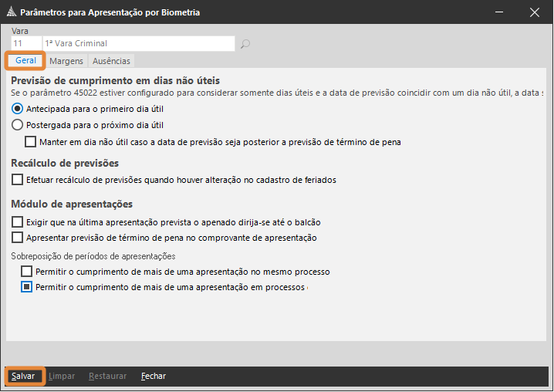The width and height of the screenshot is (554, 392).
Task: Minimize the Parâmetros window
Action: (x=499, y=12)
